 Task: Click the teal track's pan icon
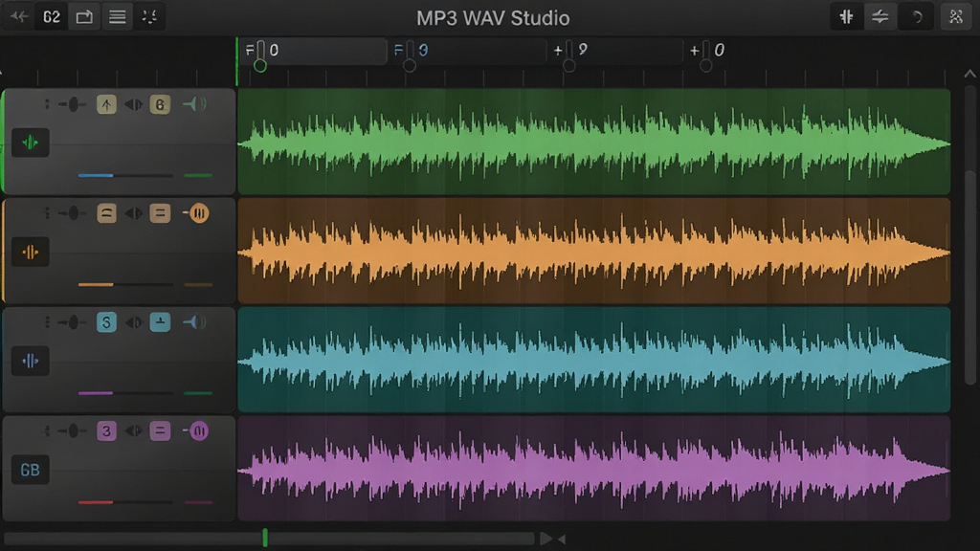(x=133, y=322)
